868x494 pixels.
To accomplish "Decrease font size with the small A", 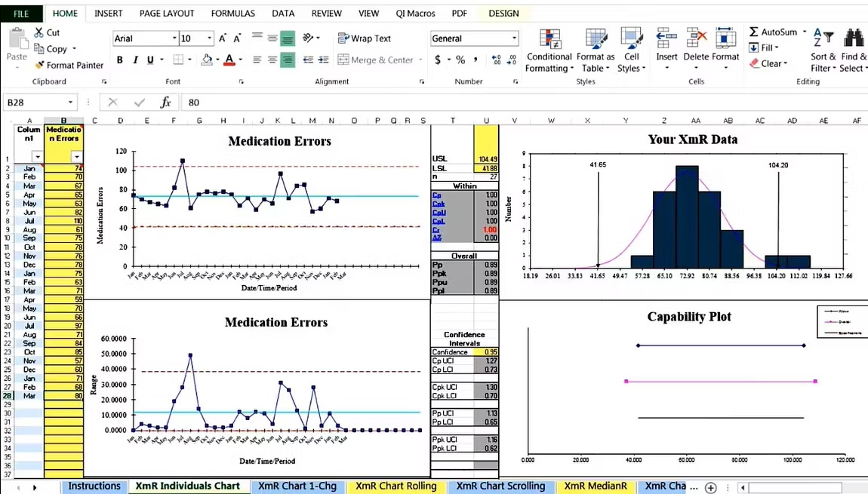I will coord(237,38).
